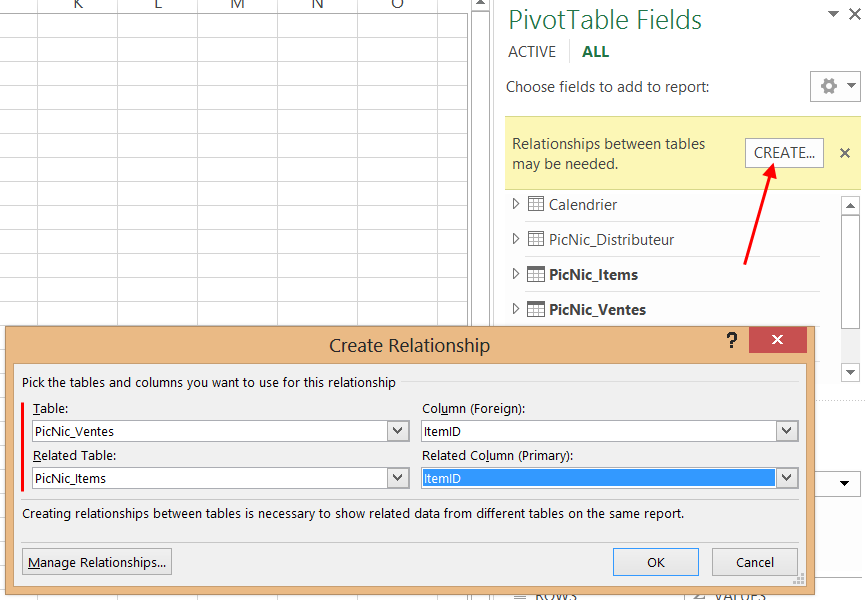Click the CREATE relationships button
867x600 pixels.
click(x=784, y=153)
